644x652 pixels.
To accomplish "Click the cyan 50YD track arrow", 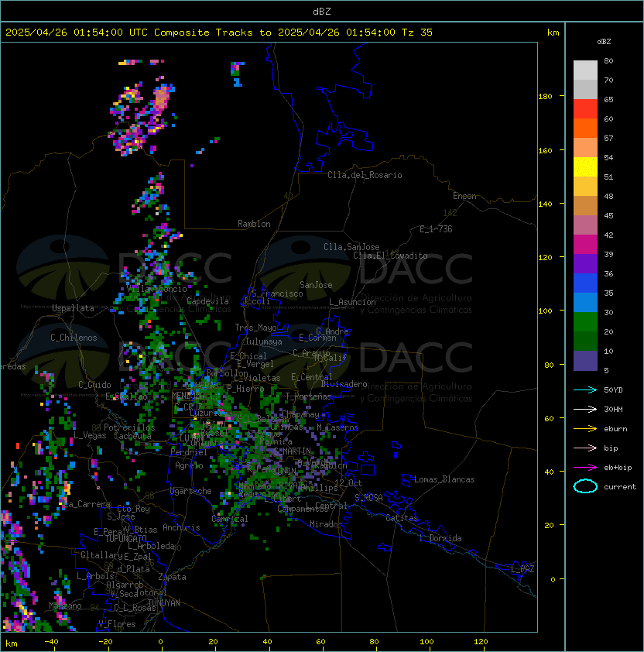I will click(585, 389).
